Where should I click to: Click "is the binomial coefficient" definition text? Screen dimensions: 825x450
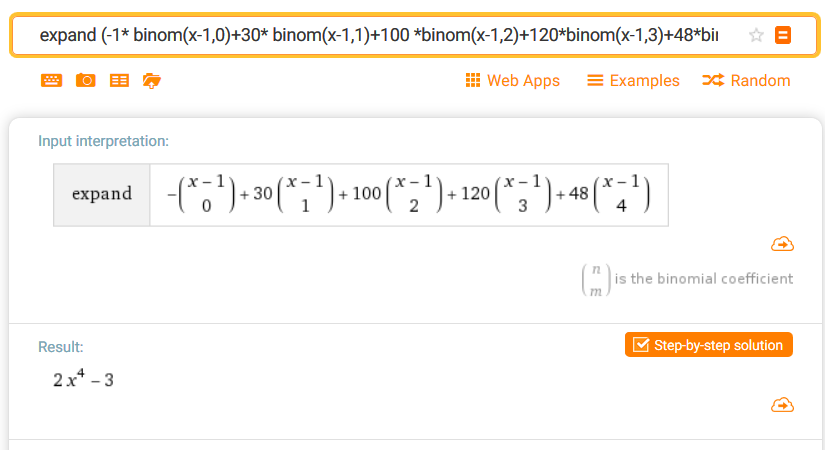pos(704,279)
